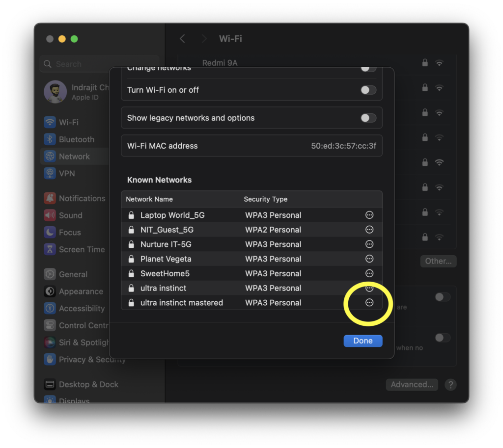Select the VPN globe icon

click(50, 173)
